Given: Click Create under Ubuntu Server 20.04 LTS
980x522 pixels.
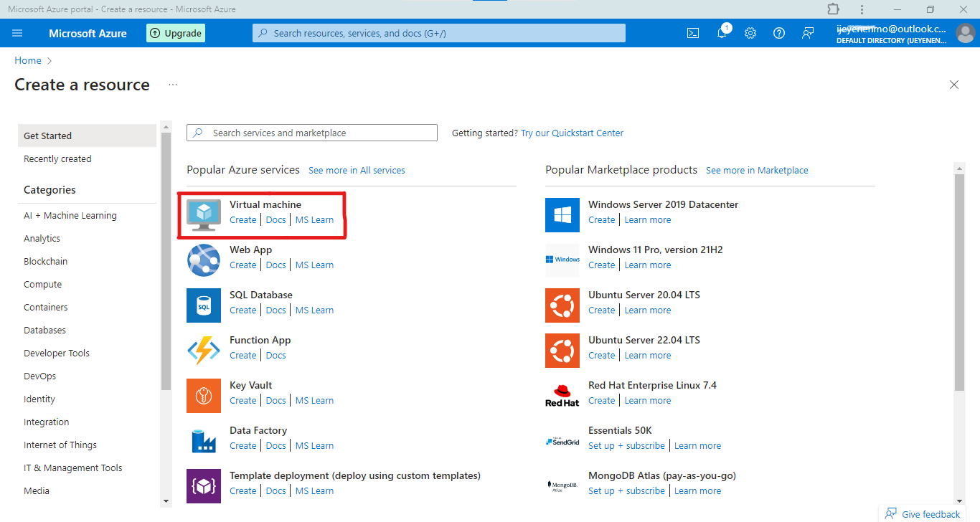Looking at the screenshot, I should point(602,310).
